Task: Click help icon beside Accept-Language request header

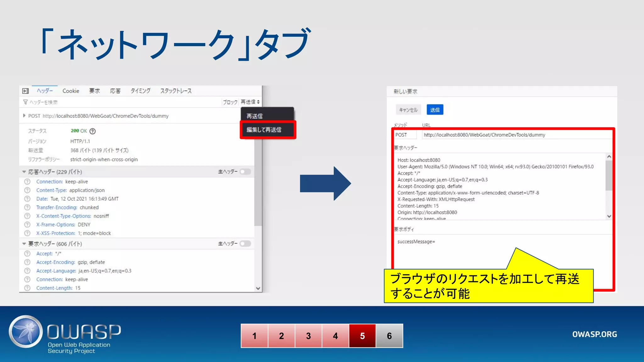Action: pyautogui.click(x=27, y=271)
